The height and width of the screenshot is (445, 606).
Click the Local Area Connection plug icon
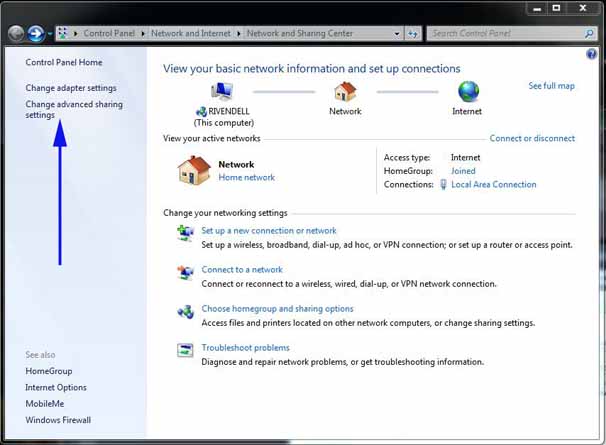(x=443, y=184)
